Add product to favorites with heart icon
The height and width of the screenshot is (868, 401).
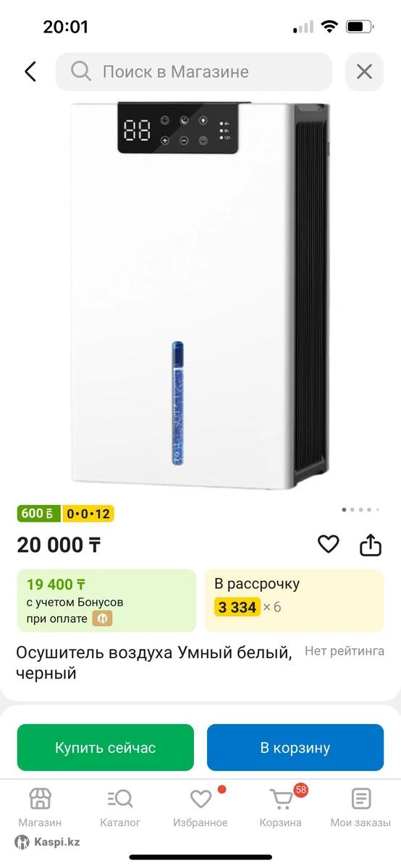click(x=329, y=544)
